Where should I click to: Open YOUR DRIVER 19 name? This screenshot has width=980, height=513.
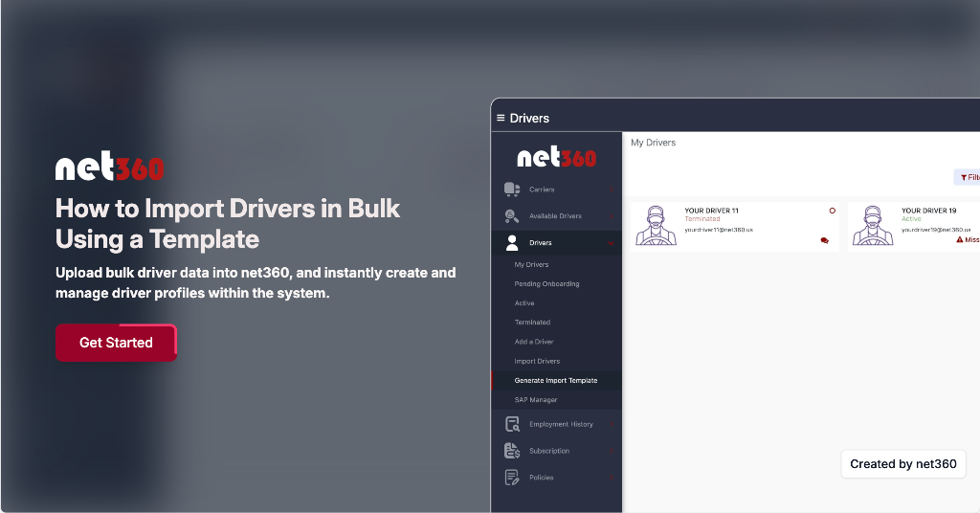[x=928, y=211]
